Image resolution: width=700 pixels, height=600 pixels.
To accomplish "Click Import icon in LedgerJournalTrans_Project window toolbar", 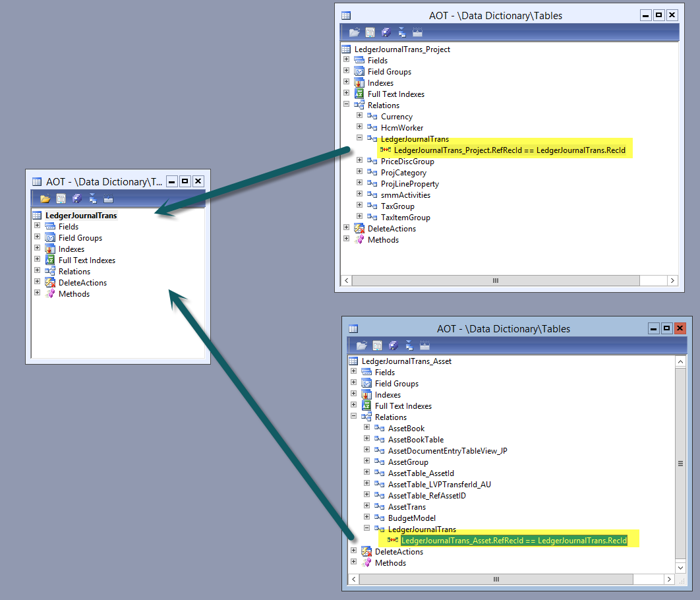I will 401,32.
